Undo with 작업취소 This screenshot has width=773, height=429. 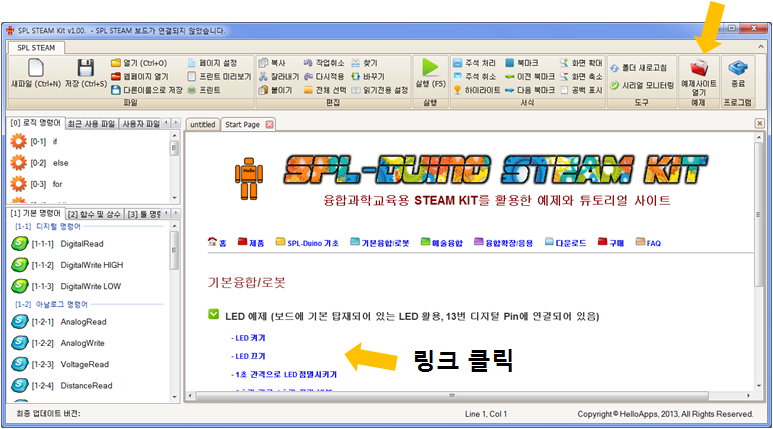324,63
